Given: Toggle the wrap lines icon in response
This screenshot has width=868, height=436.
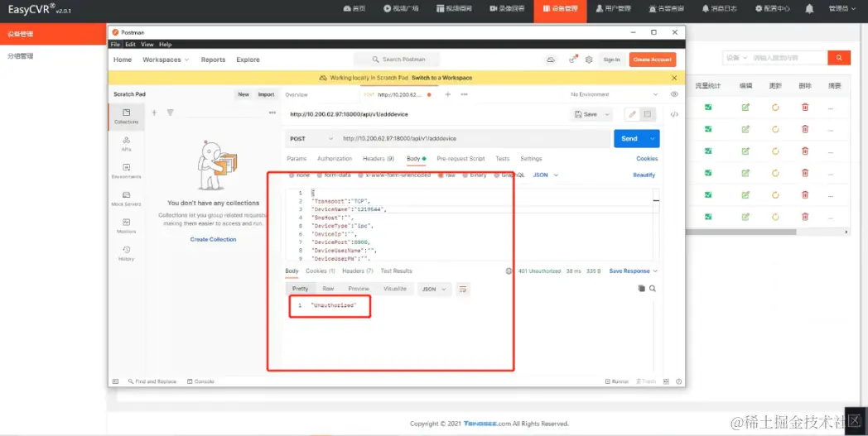Looking at the screenshot, I should [x=463, y=289].
